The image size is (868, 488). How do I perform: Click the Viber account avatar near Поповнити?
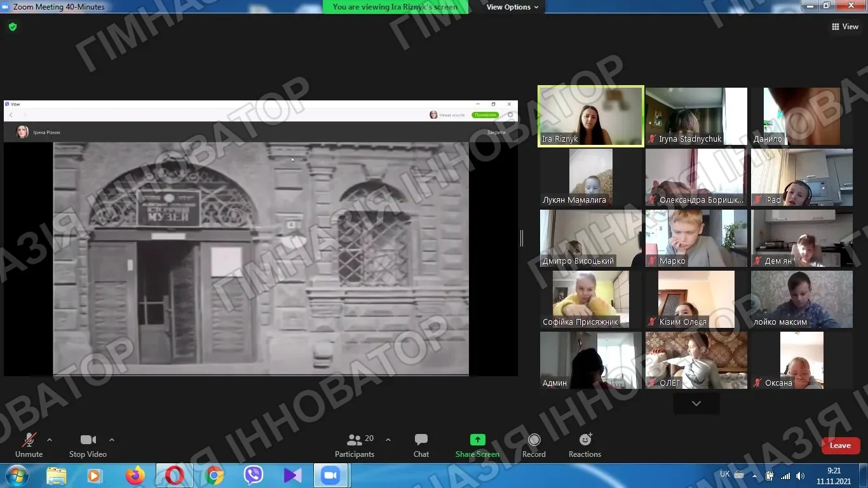coord(433,115)
